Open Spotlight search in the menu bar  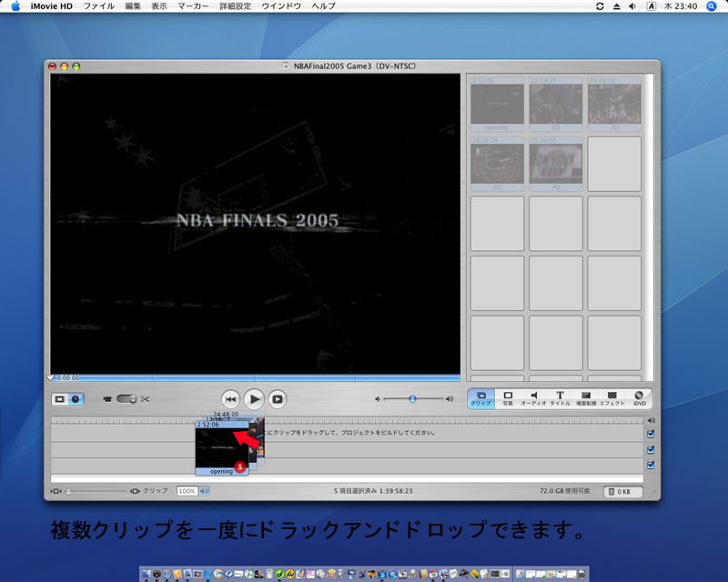(x=713, y=6)
